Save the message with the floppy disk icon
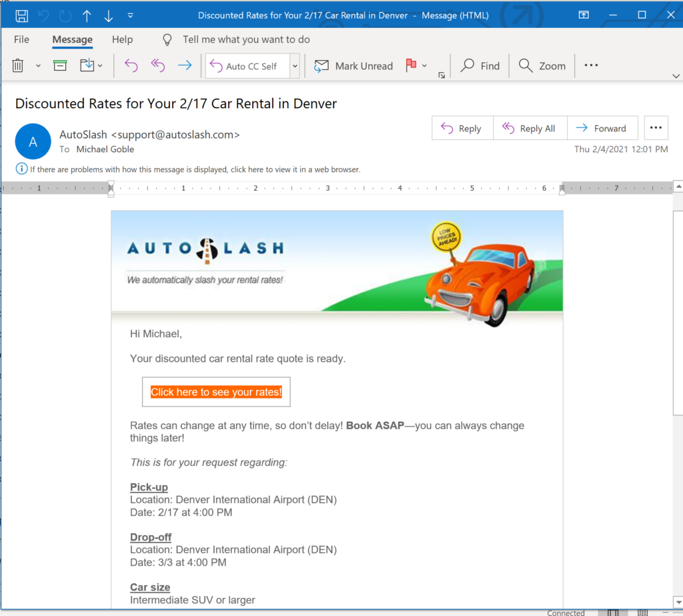The height and width of the screenshot is (616, 683). coord(21,16)
